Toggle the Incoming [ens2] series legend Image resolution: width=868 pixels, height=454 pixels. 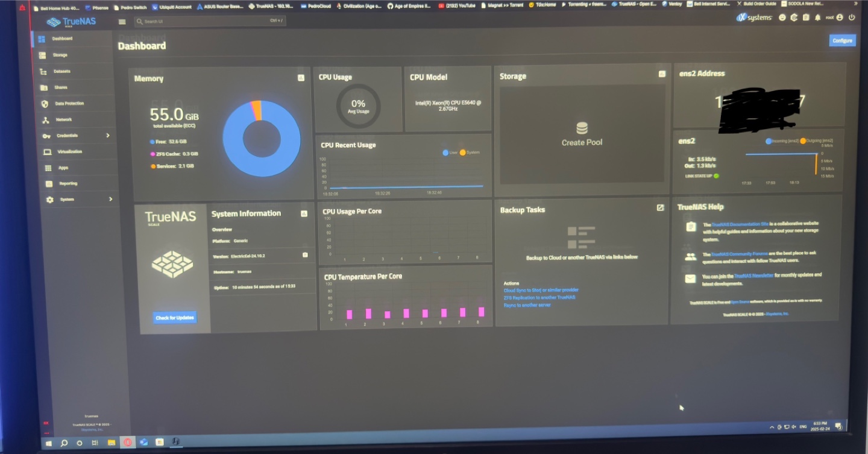tap(782, 141)
